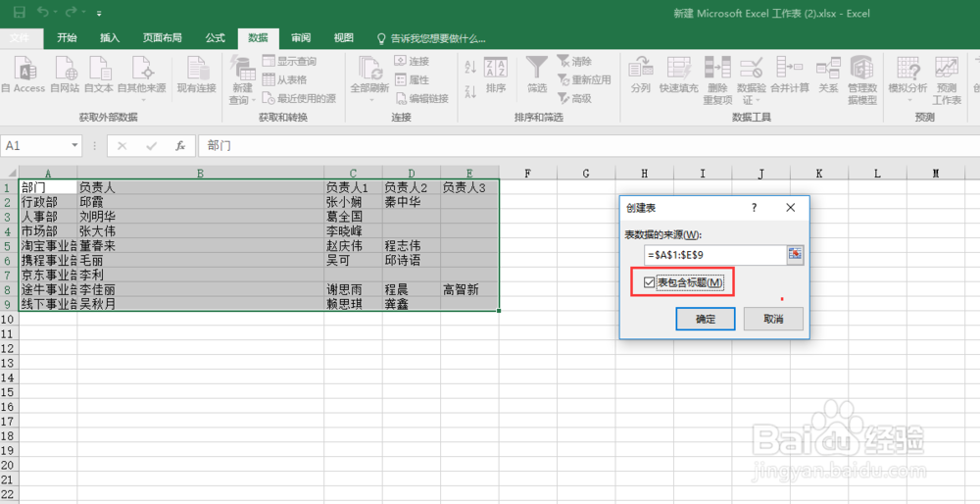This screenshot has width=980, height=504.
Task: Click 最近使用的源
Action: 299,98
